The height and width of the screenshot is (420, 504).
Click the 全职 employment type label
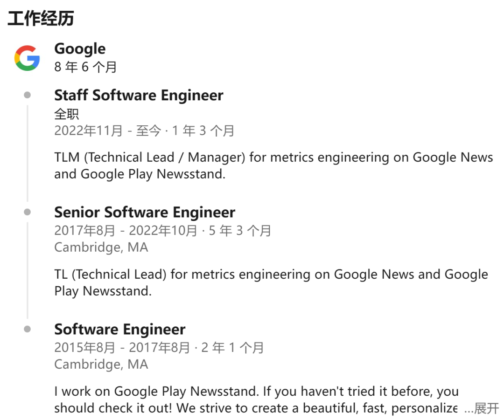coord(67,114)
